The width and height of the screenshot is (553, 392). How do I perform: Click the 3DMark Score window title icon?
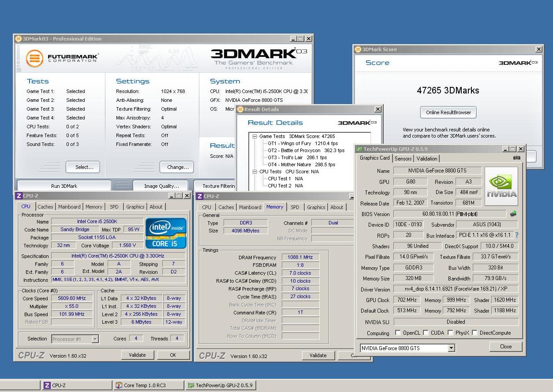[358, 49]
